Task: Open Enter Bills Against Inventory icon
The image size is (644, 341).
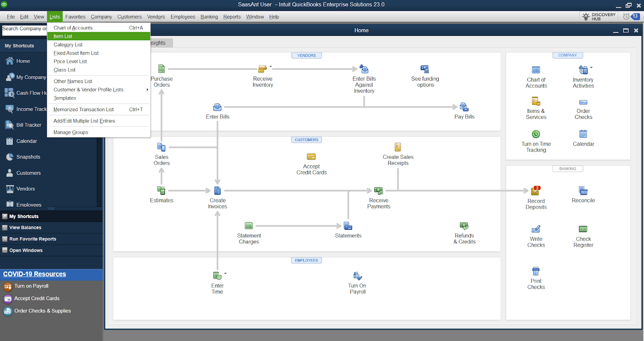Action: pos(364,69)
